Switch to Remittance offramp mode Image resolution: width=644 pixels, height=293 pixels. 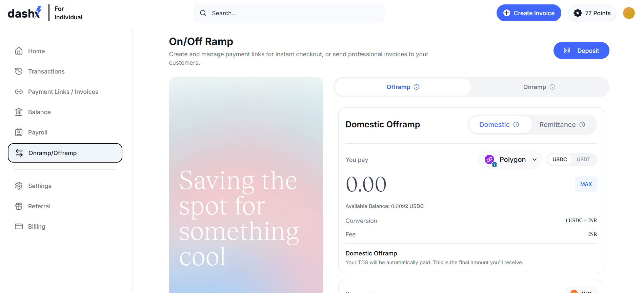562,125
